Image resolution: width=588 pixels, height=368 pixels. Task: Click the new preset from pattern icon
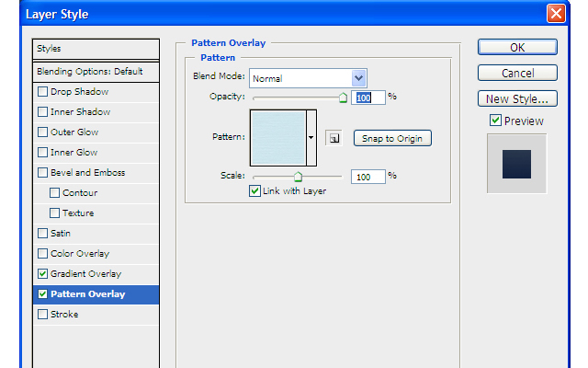334,138
